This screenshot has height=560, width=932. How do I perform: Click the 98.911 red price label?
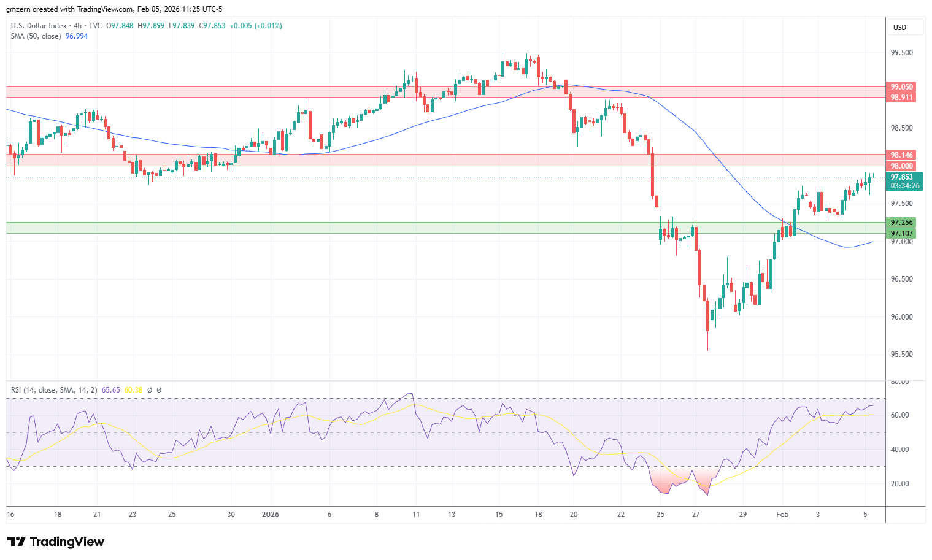tap(902, 98)
